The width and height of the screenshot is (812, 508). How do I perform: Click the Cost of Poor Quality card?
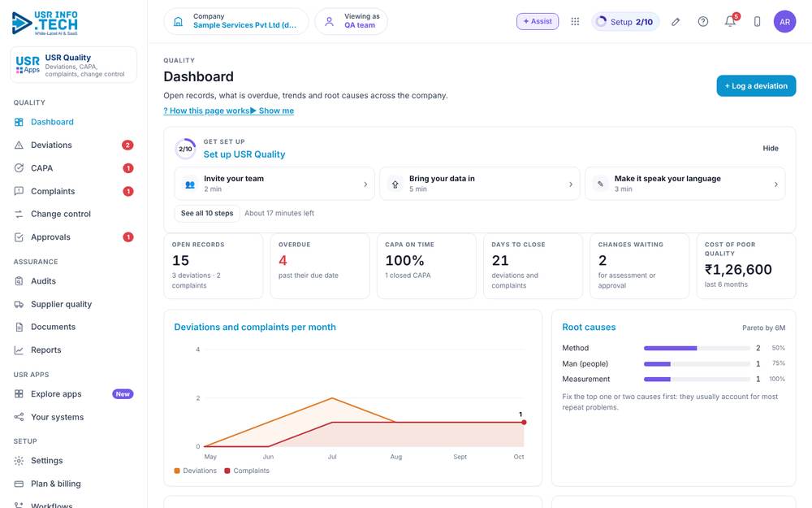(x=746, y=266)
